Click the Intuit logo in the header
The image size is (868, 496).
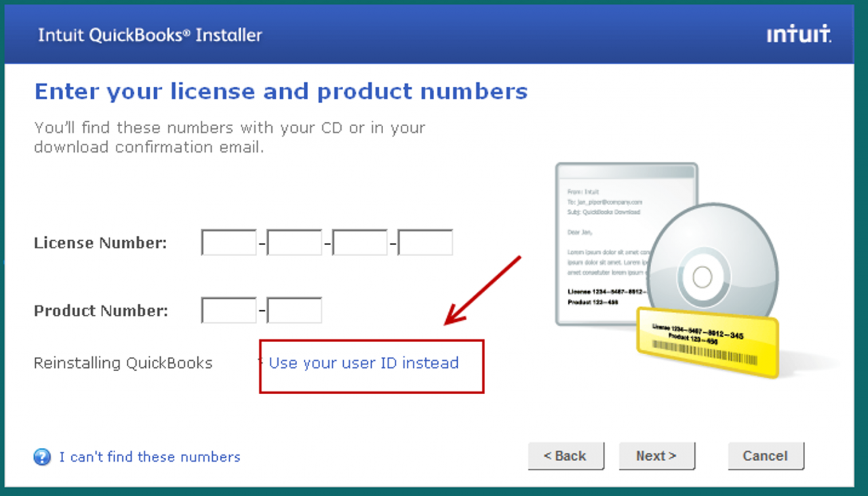pos(799,35)
